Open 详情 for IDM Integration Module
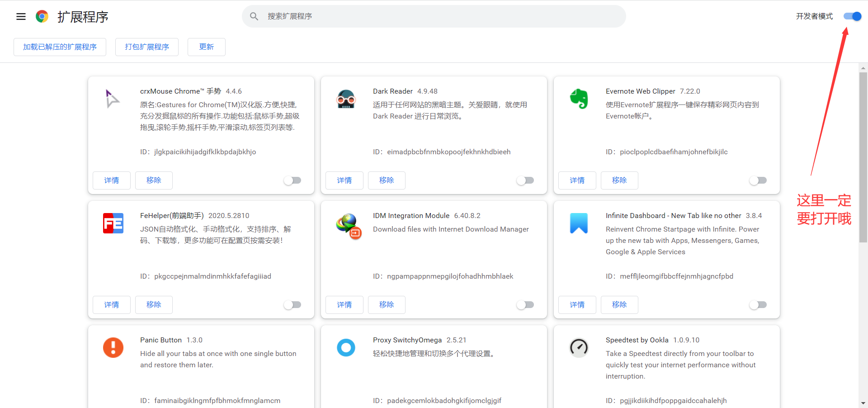 (x=344, y=305)
